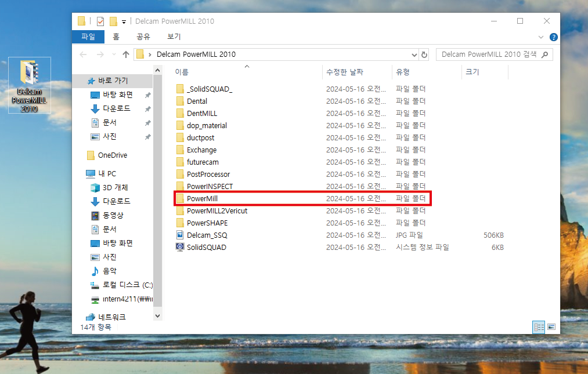Click the search magnifier icon
The width and height of the screenshot is (588, 374).
545,55
